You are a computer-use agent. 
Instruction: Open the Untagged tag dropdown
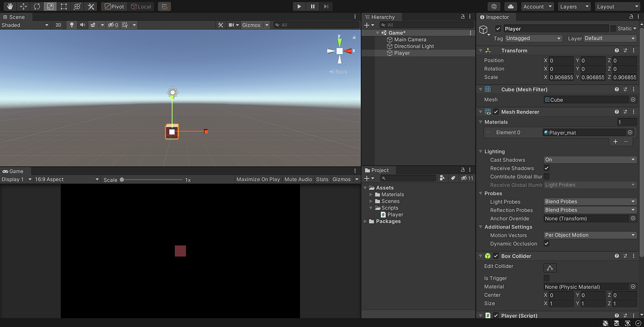pos(533,38)
